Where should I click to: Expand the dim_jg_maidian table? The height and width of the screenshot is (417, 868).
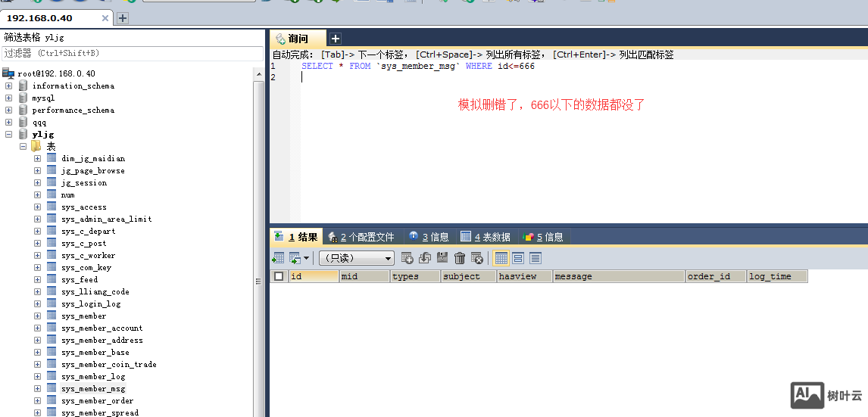37,158
